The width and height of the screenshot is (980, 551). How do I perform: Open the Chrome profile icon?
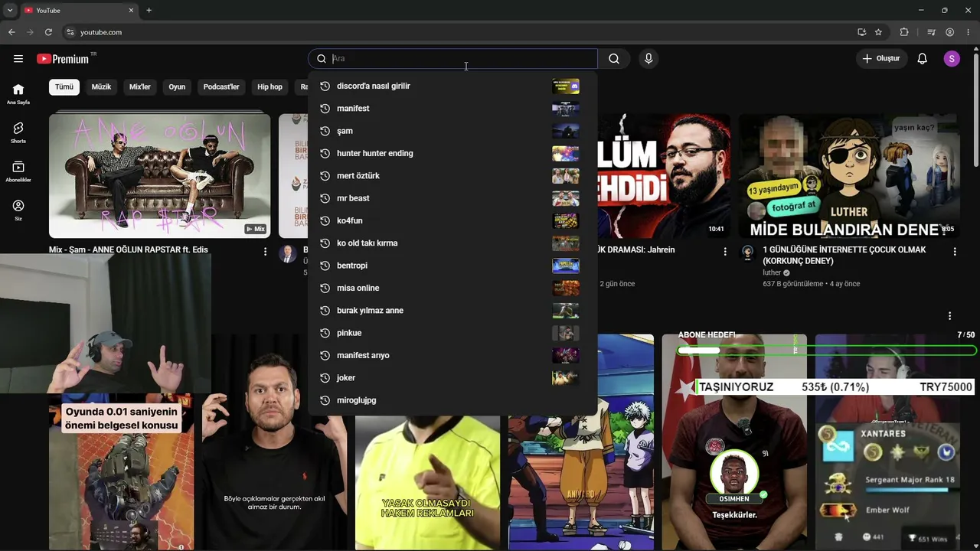click(949, 32)
